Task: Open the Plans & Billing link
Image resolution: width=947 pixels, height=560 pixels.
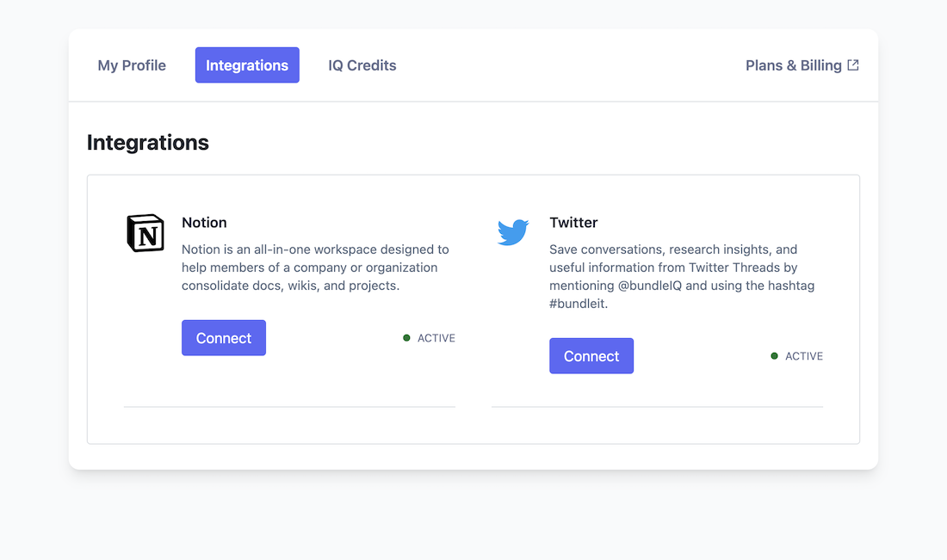Action: click(793, 65)
